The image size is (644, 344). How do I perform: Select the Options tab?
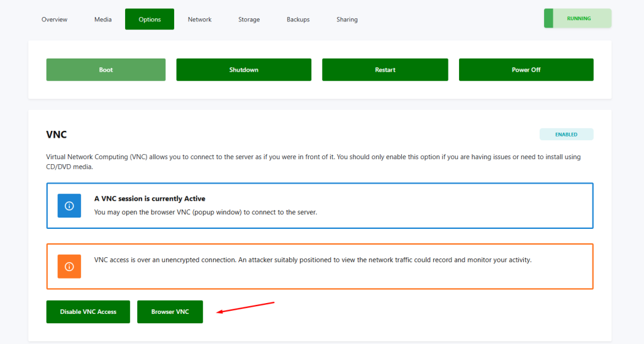pyautogui.click(x=150, y=19)
